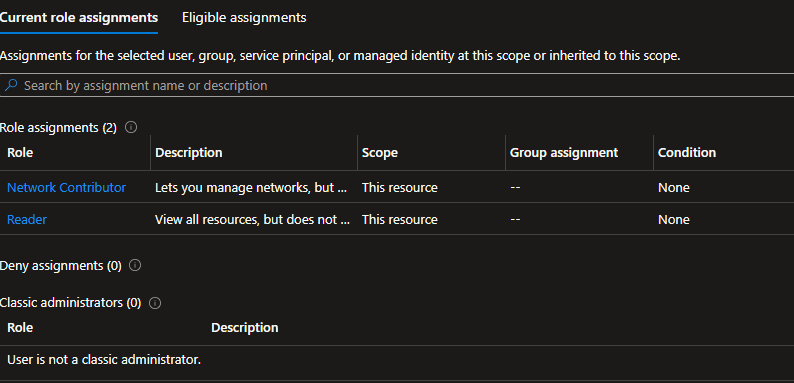Click the search magnifier icon
The image size is (794, 383).
pyautogui.click(x=11, y=85)
